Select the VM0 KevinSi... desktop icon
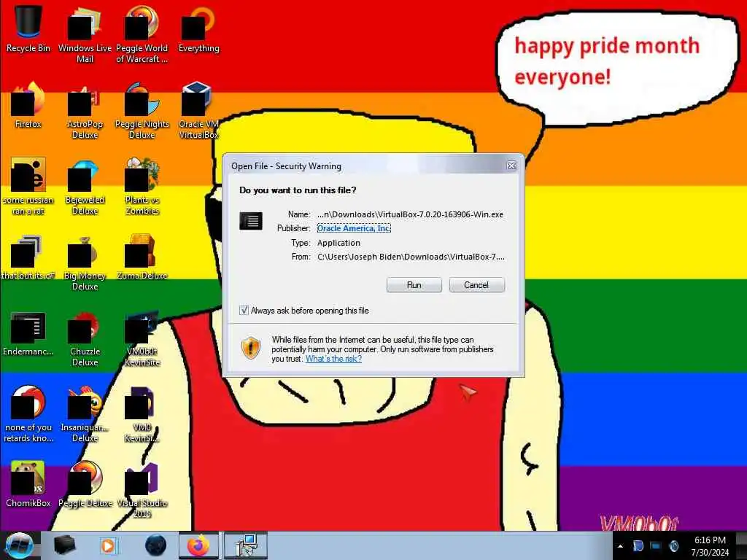This screenshot has width=747, height=560. coord(142,413)
